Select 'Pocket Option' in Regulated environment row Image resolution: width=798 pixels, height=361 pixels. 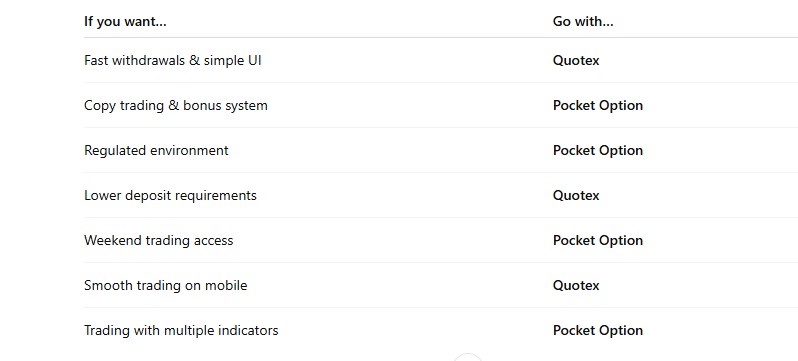coord(597,151)
